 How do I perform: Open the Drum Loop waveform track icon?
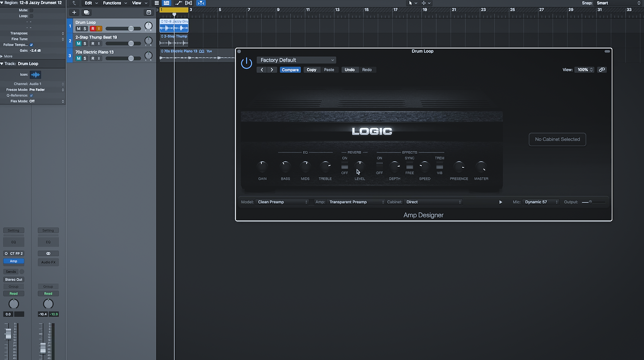pos(35,75)
